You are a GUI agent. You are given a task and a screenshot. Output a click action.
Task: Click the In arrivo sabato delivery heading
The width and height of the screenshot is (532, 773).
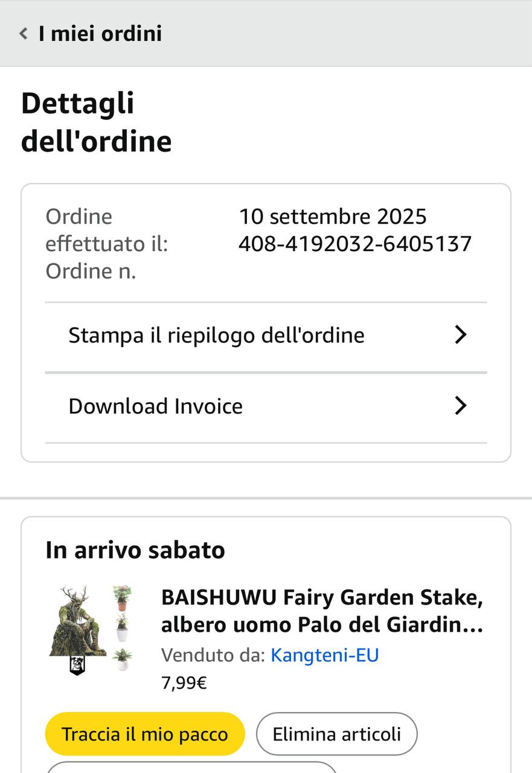pos(135,550)
